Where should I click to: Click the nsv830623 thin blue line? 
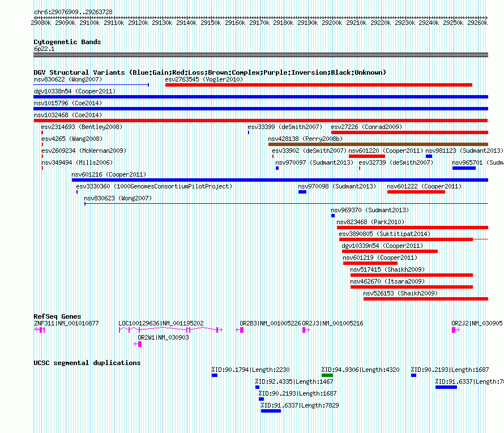tap(287, 204)
